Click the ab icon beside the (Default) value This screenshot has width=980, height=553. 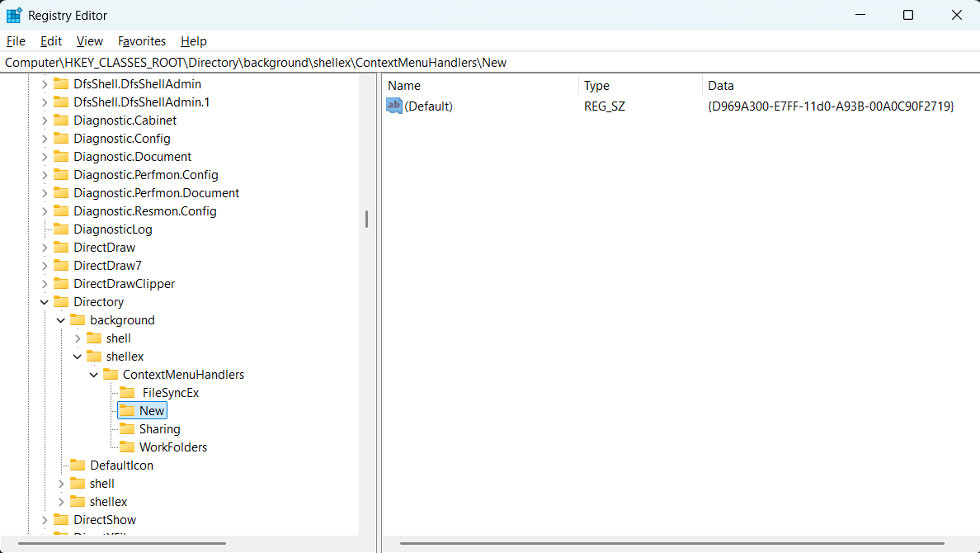393,106
